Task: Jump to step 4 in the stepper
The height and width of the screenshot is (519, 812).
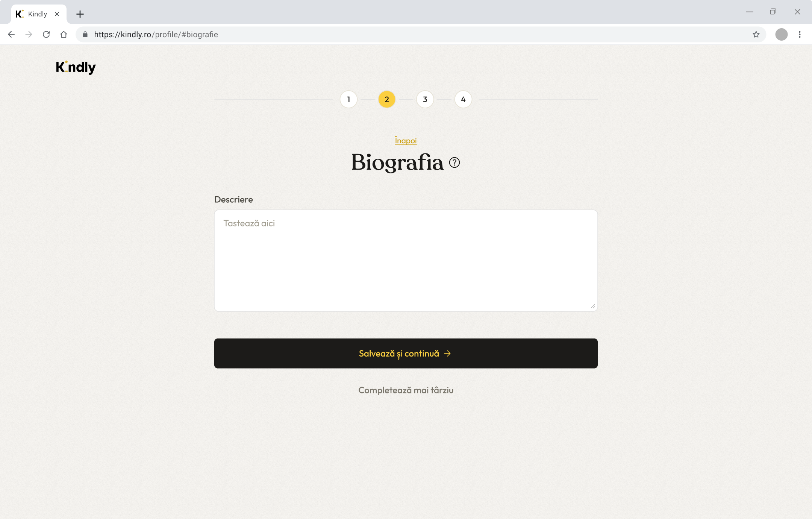Action: [x=463, y=99]
